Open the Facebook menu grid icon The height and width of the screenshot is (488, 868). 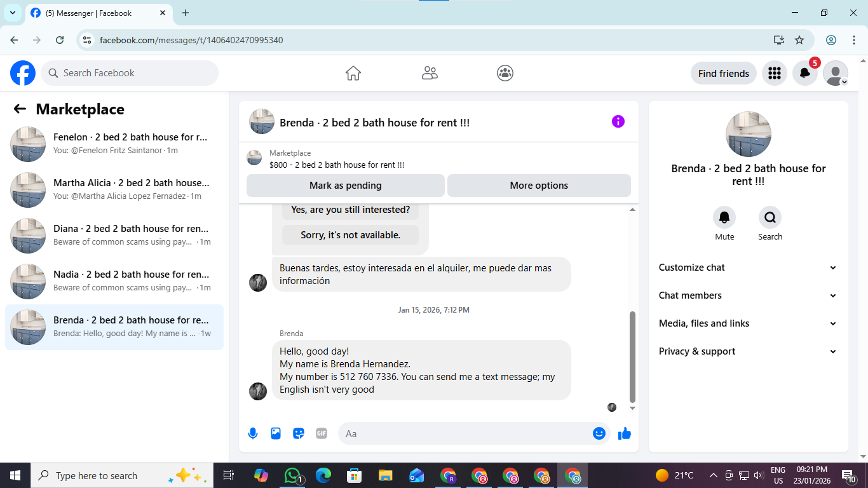click(774, 73)
